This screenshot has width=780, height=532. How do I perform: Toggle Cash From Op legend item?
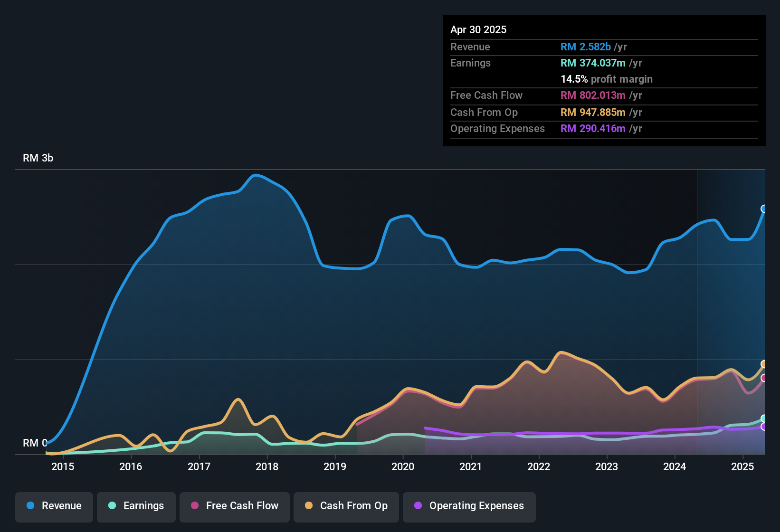[x=346, y=506]
